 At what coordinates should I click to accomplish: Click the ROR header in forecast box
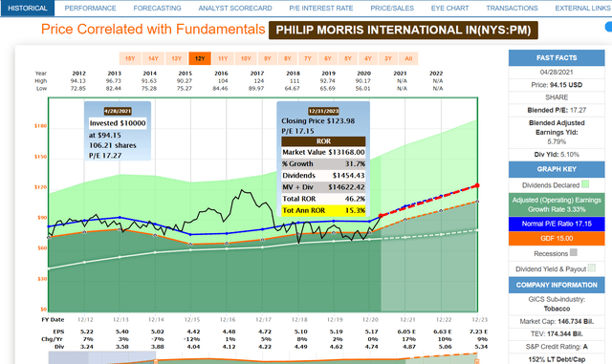(323, 141)
